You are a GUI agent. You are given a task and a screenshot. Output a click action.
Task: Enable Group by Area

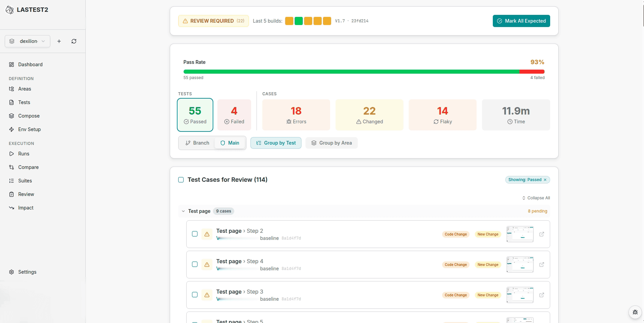331,143
